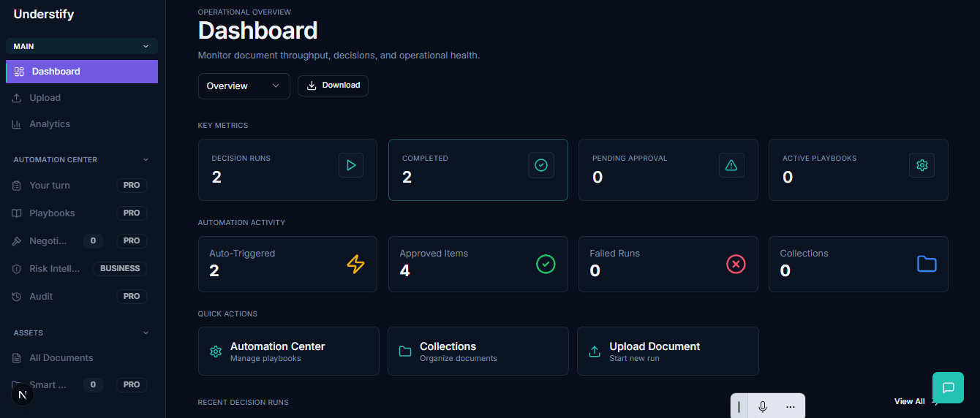Click the Smart folders item in Assets

(82, 385)
